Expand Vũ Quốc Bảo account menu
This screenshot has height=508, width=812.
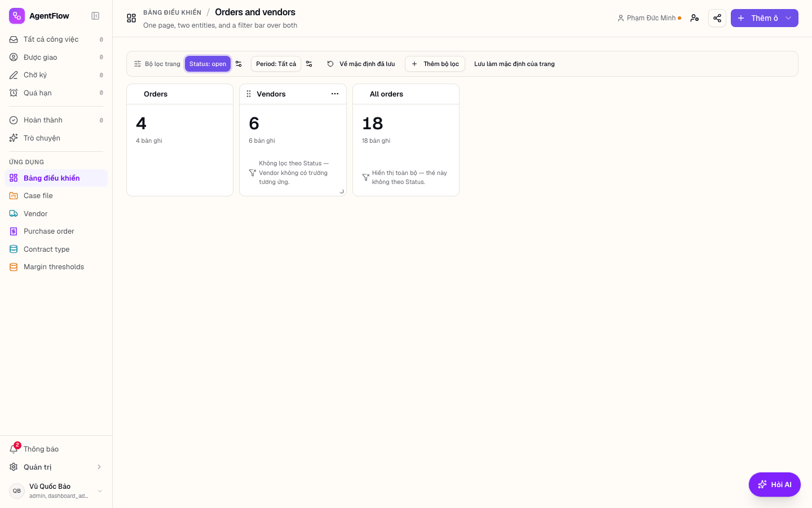click(x=56, y=491)
